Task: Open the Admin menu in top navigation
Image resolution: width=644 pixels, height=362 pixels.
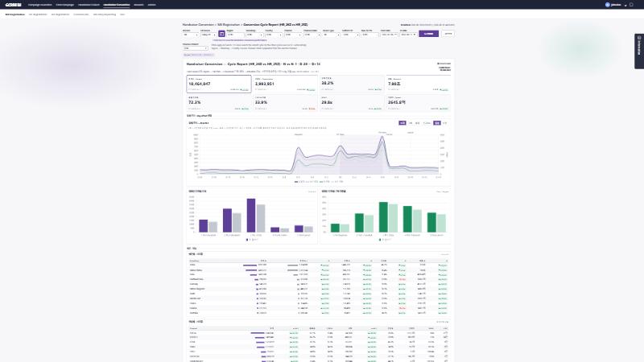Action: click(x=151, y=5)
